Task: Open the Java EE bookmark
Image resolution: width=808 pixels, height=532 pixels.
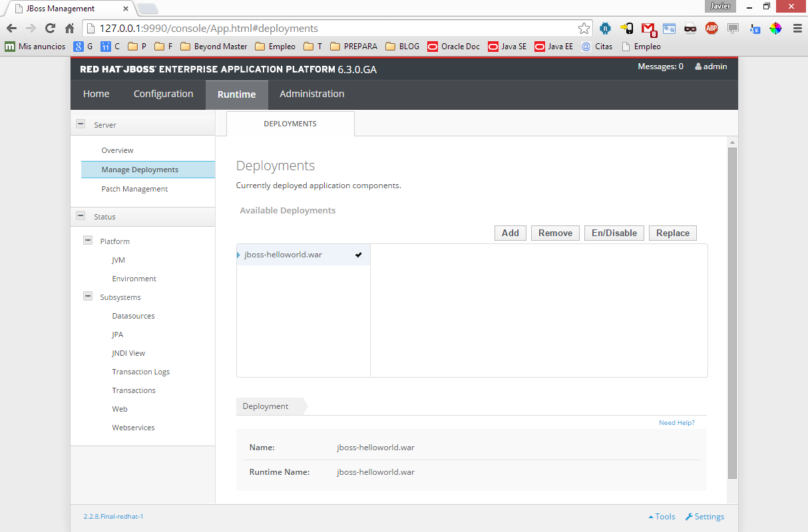Action: 554,47
